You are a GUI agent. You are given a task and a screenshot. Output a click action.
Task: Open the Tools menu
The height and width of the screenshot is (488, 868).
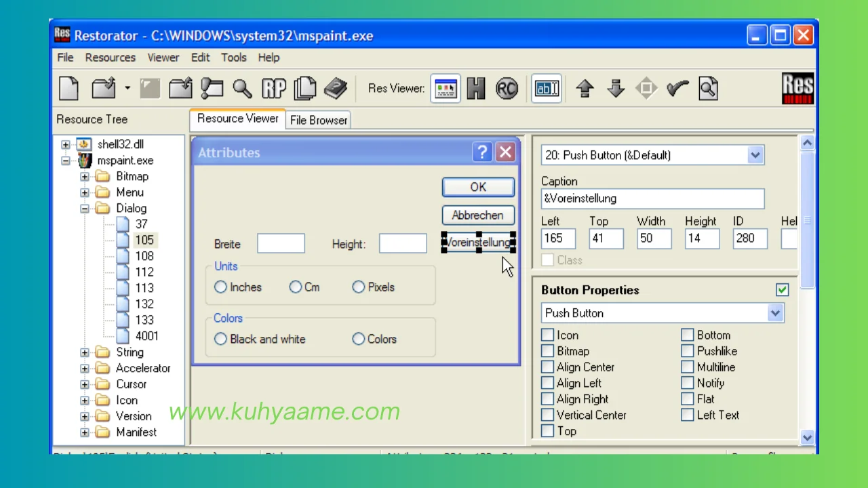tap(234, 58)
